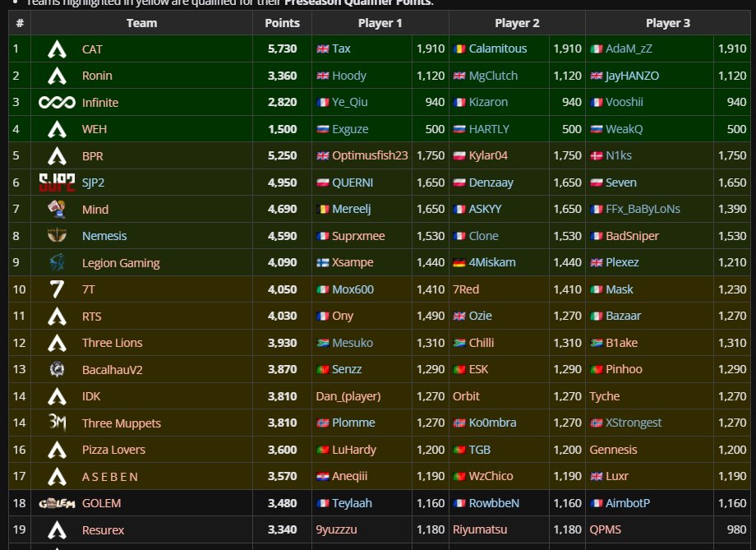756x550 pixels.
Task: Click the Three Lions Apex logo
Action: [57, 343]
